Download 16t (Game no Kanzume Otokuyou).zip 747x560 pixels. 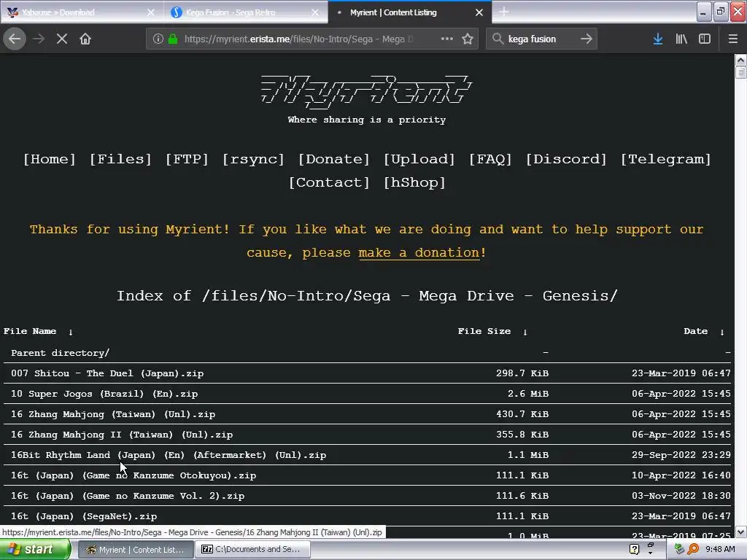(x=133, y=475)
